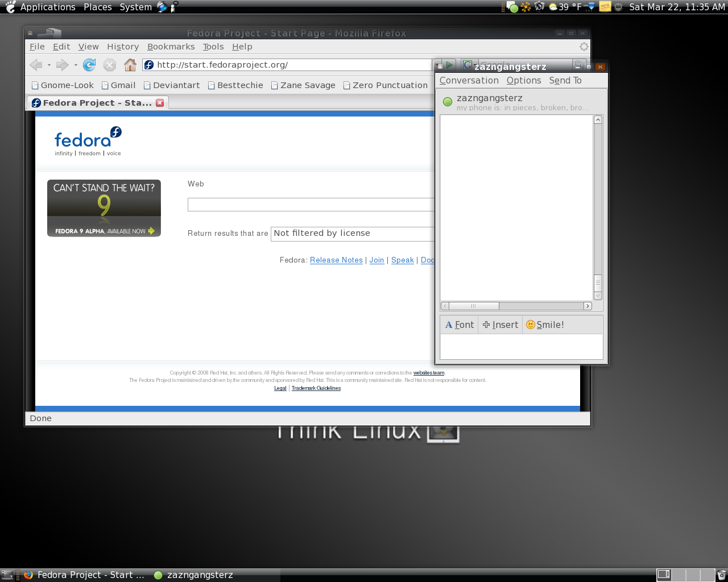Open the Gnome-Look bookmark
This screenshot has width=728, height=582.
tap(63, 85)
